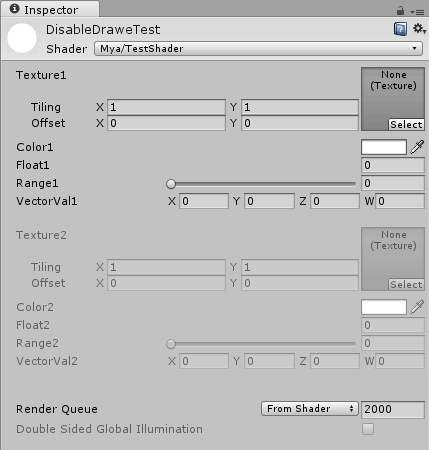The height and width of the screenshot is (450, 429).
Task: Switch to the Inspector tab
Action: [50, 9]
